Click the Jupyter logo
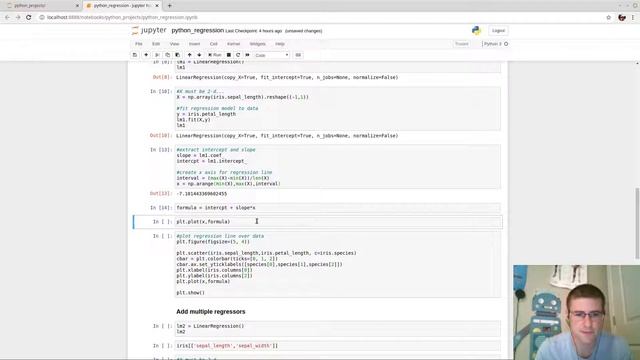The height and width of the screenshot is (360, 640). pos(149,31)
